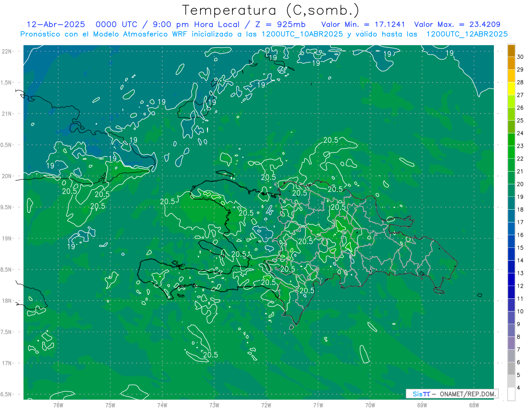The width and height of the screenshot is (532, 411).
Task: Click the '20N' latitude label
Action: (x=8, y=176)
